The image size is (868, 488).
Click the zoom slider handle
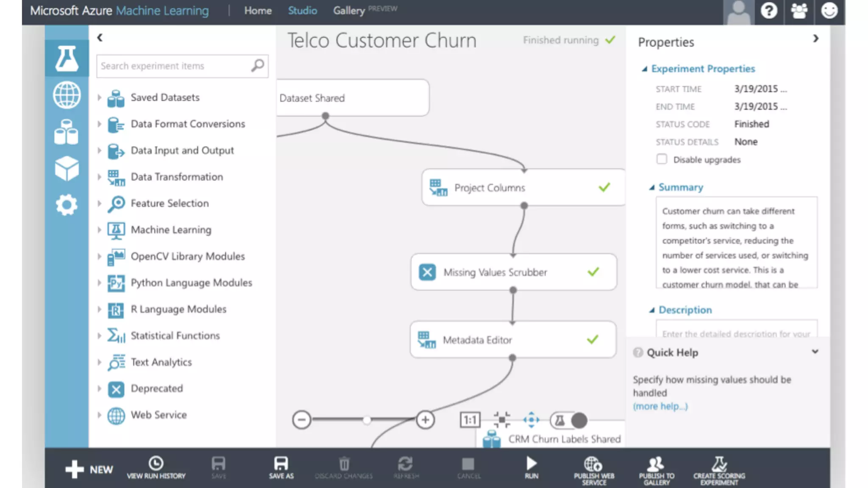[367, 420]
